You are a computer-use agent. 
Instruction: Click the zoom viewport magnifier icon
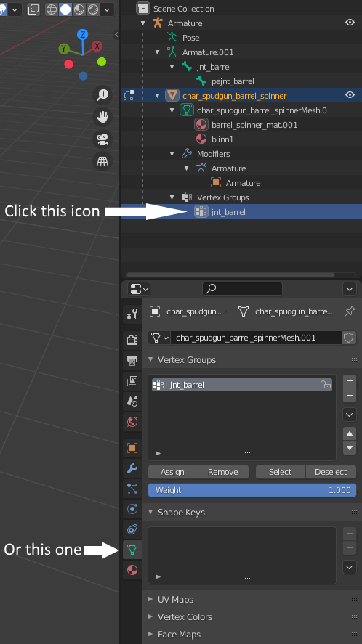point(102,95)
